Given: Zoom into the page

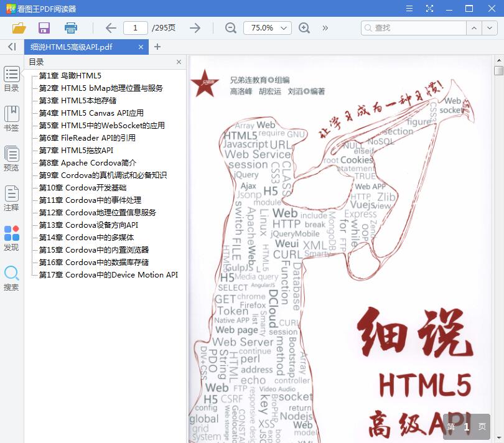Looking at the screenshot, I should [304, 28].
